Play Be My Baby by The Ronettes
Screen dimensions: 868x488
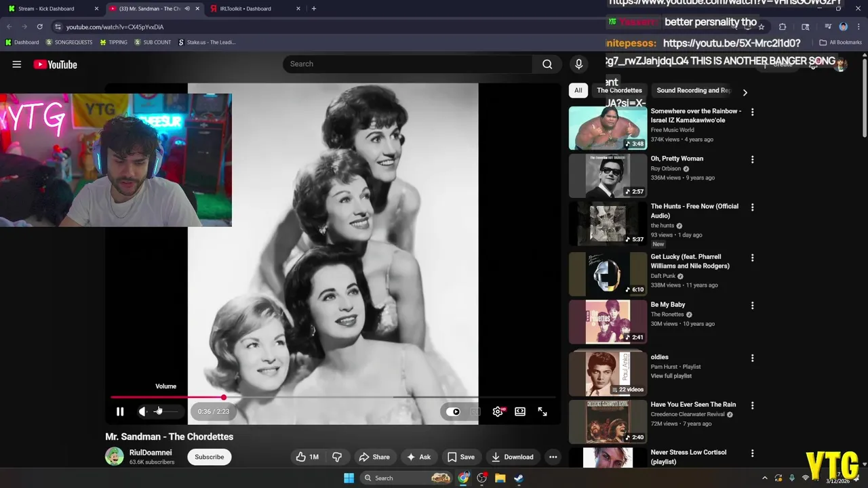tap(608, 322)
